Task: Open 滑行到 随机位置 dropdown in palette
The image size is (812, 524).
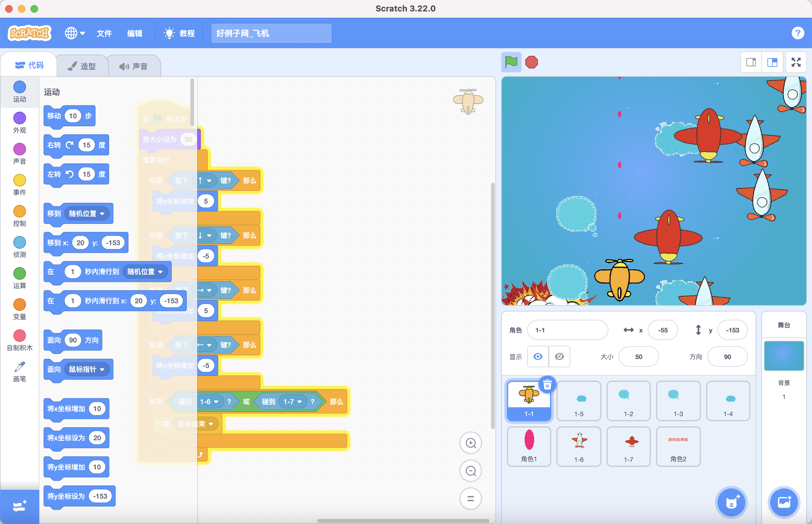Action: click(145, 272)
